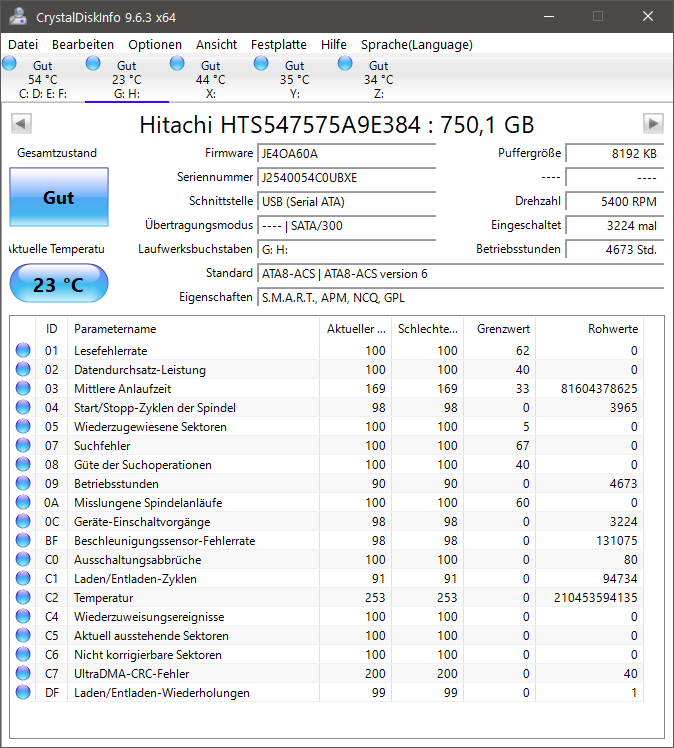The image size is (674, 748).
Task: Open the Ansicht menu
Action: pos(216,44)
